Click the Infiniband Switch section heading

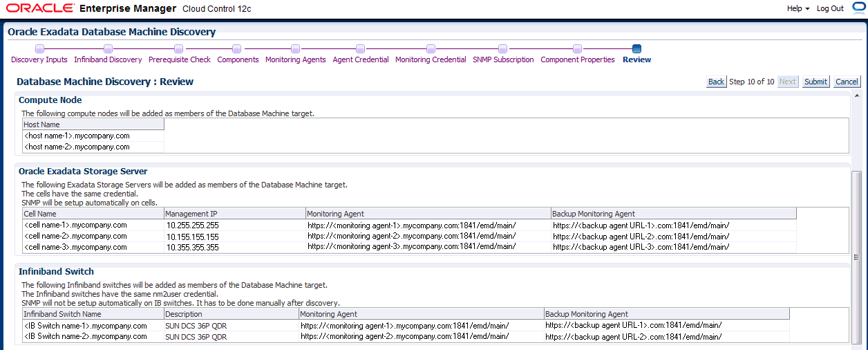pyautogui.click(x=56, y=271)
